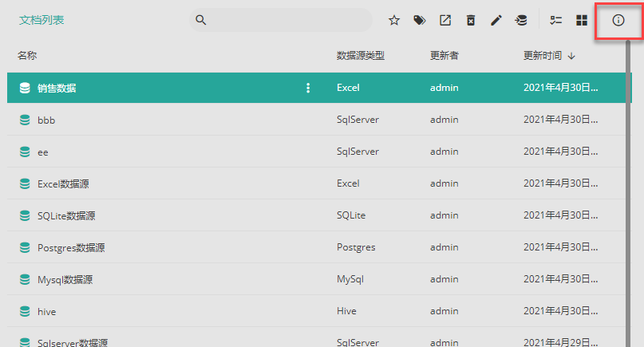
Task: Click the search input field
Action: coord(281,20)
